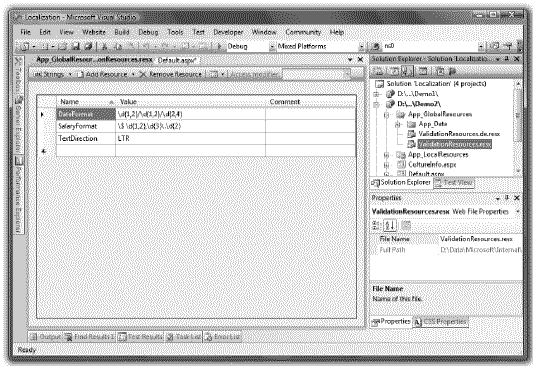Click the Alphabetical sort icon in Properties panel
Screen dimensions: 533x368
[x=390, y=225]
